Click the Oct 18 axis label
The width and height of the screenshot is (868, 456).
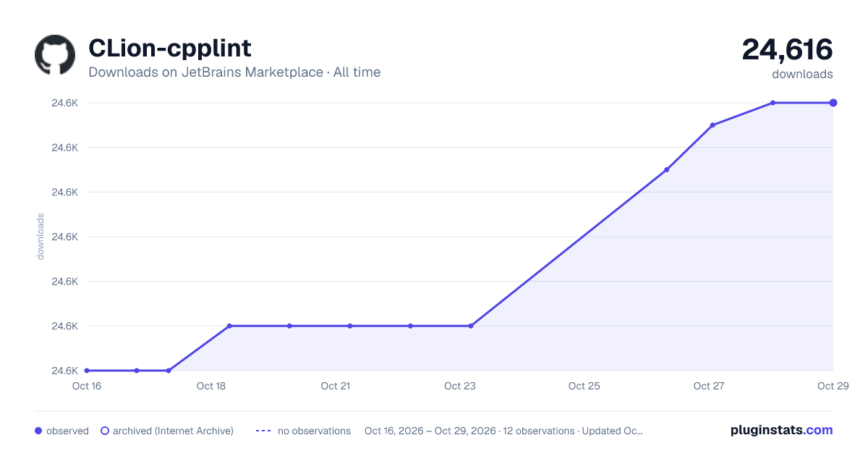click(x=211, y=386)
